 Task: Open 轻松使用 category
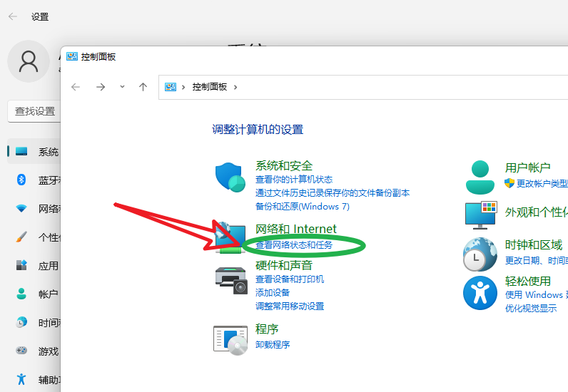[528, 282]
